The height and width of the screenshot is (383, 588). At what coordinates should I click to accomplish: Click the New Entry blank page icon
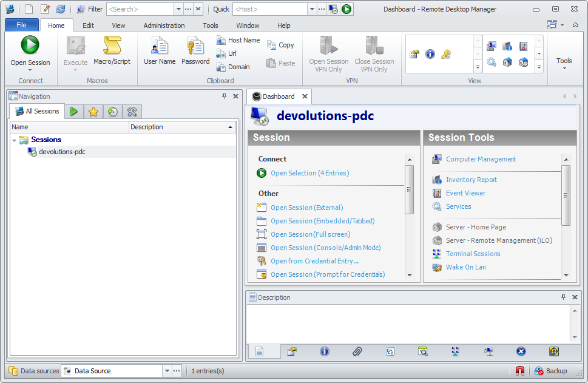tap(29, 9)
